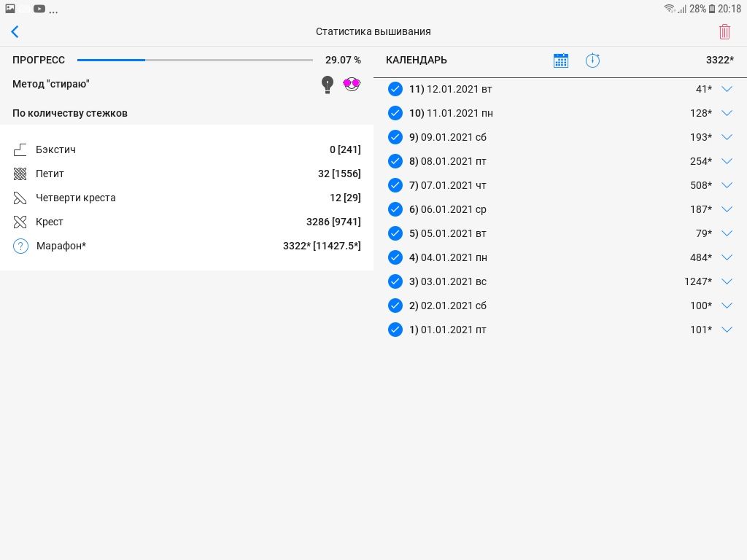The height and width of the screenshot is (560, 747).
Task: Open the calendar view icon
Action: pos(560,61)
